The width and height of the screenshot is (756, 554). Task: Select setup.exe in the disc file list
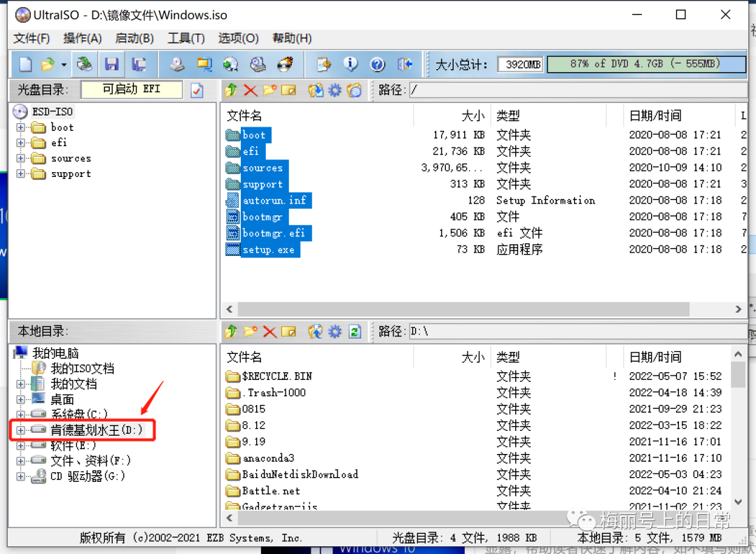[x=269, y=250]
